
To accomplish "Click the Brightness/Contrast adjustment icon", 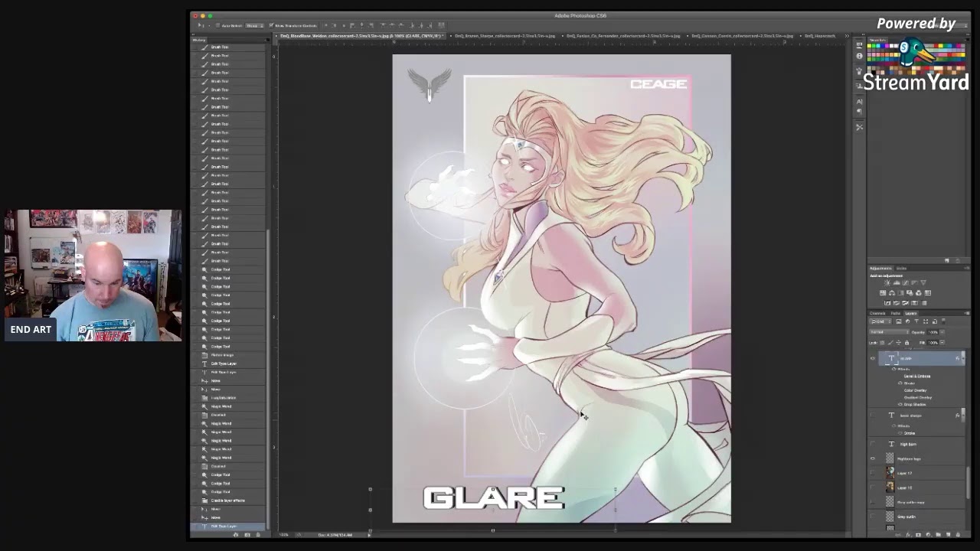I will click(887, 283).
